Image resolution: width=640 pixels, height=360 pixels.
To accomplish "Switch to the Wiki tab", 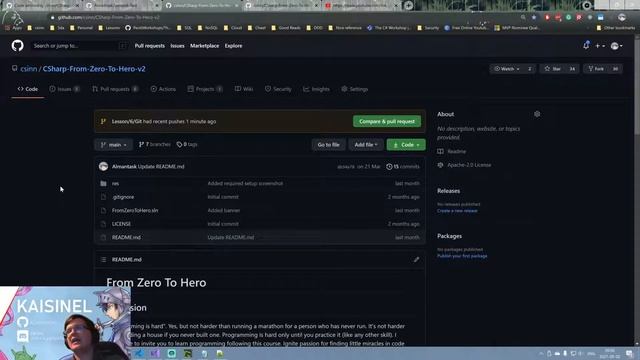I will pos(244,89).
